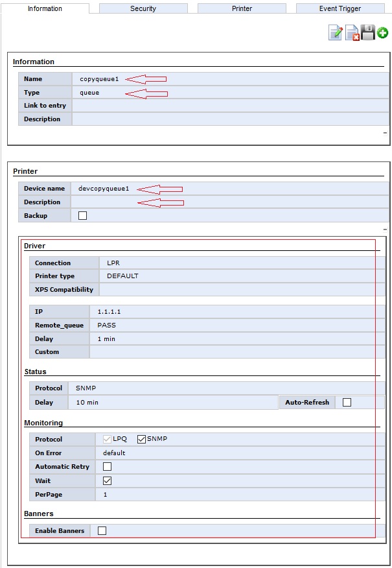The height and width of the screenshot is (568, 392).
Task: Tick the Enable Banners checkbox
Action: point(102,531)
